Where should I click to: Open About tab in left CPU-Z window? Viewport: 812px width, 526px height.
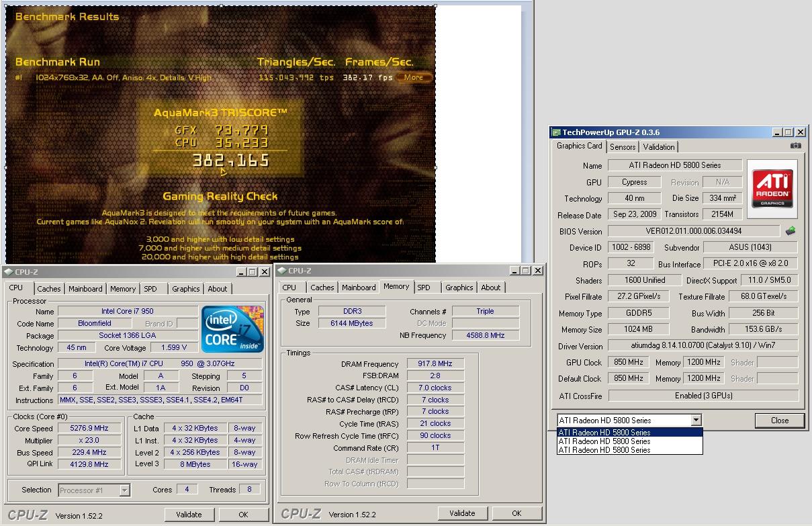(217, 289)
